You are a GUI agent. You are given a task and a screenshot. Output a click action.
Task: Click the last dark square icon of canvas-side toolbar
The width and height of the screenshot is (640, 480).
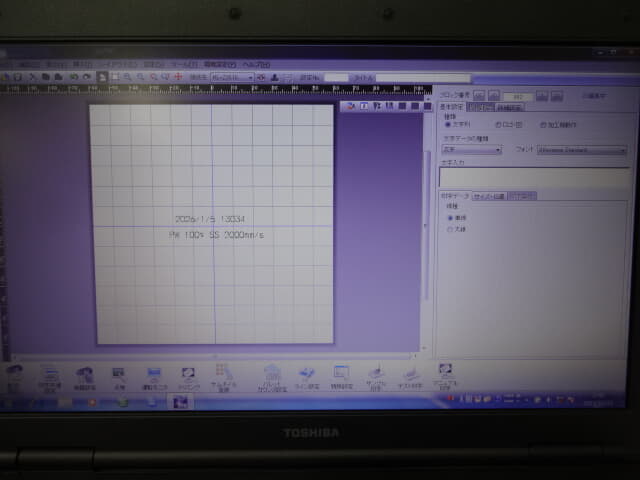pos(427,106)
